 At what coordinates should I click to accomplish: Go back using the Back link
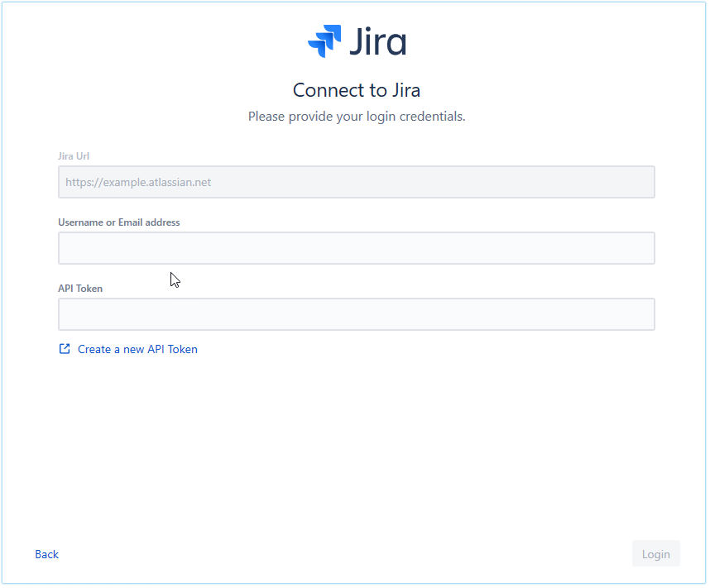click(46, 554)
